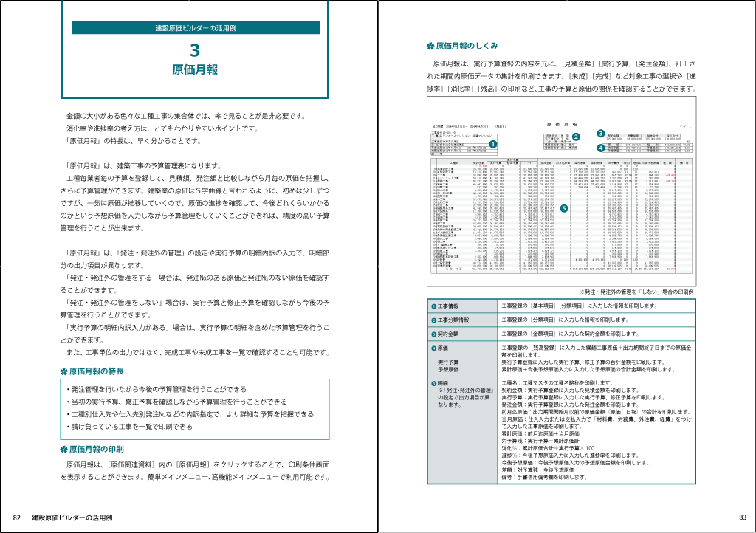
Task: Click line "備考：手書き用備考欄を印刷します。"
Action: [x=544, y=477]
